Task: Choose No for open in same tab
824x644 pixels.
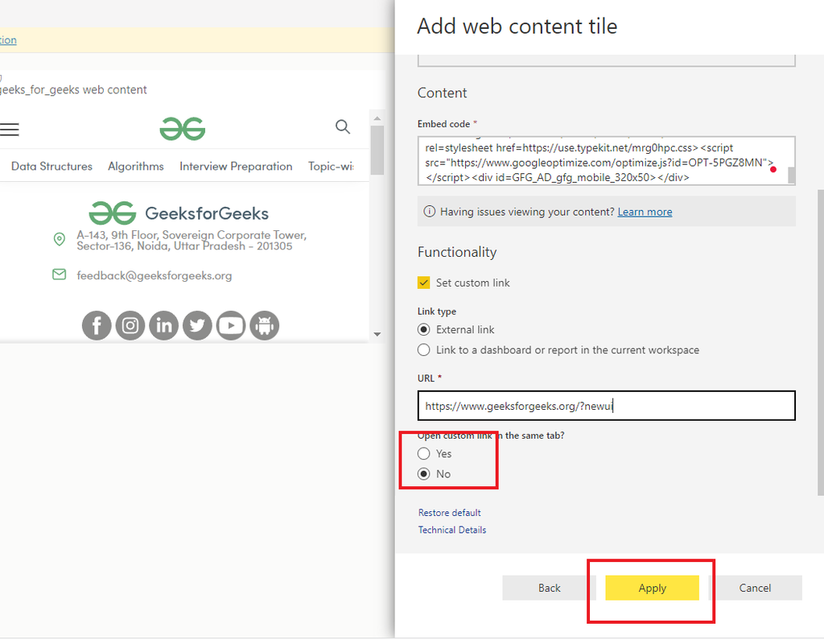Action: [x=423, y=474]
